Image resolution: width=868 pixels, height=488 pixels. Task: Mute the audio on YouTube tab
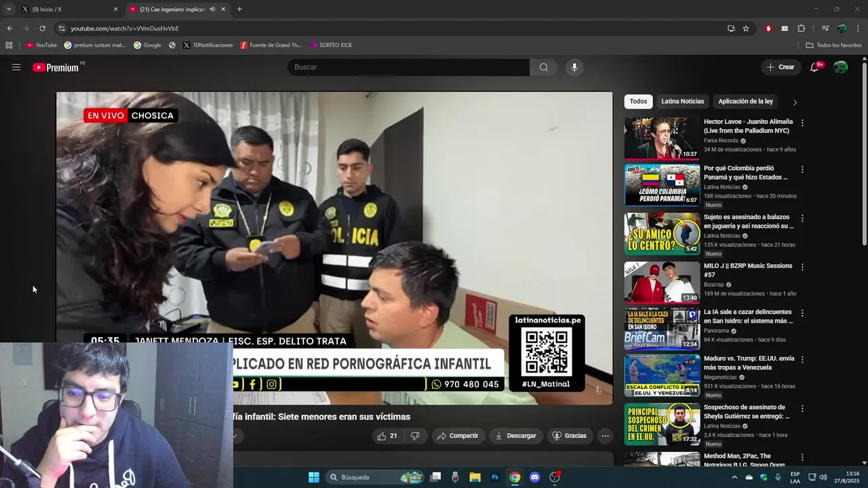(x=212, y=9)
